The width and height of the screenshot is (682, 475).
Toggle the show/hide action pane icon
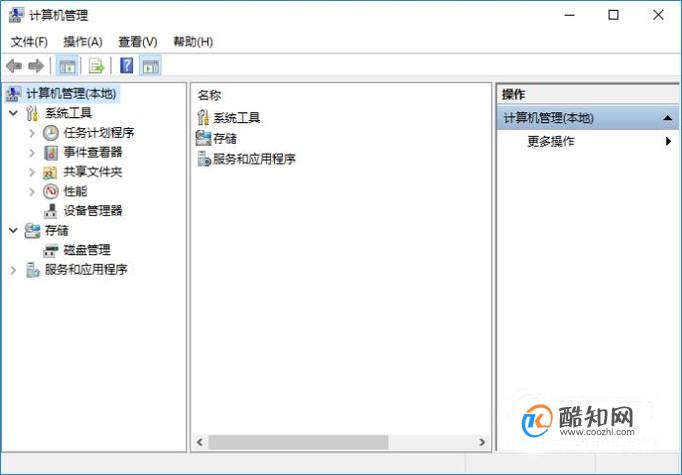[x=150, y=66]
